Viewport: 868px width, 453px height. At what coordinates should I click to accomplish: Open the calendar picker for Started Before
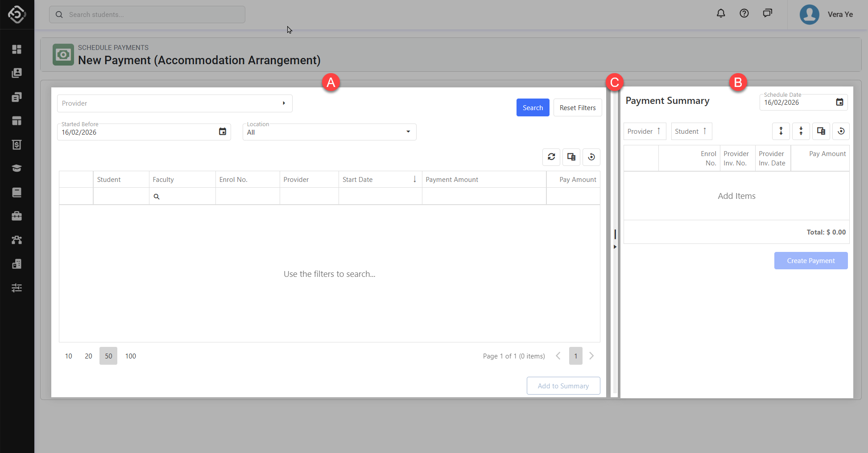[223, 132]
